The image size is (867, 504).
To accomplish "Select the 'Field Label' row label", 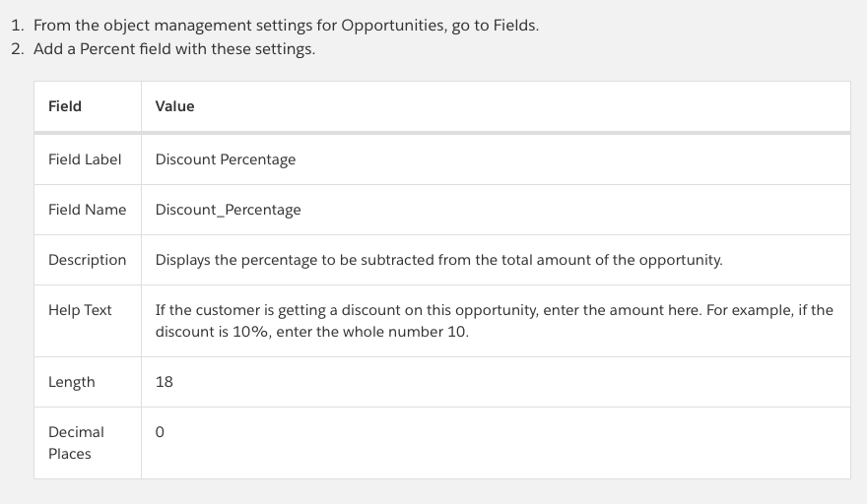I will point(85,159).
